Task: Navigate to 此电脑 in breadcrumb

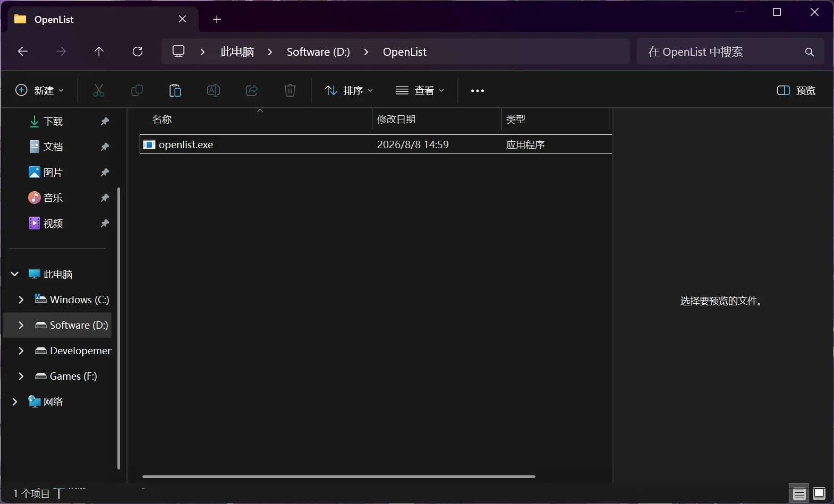Action: pos(237,52)
